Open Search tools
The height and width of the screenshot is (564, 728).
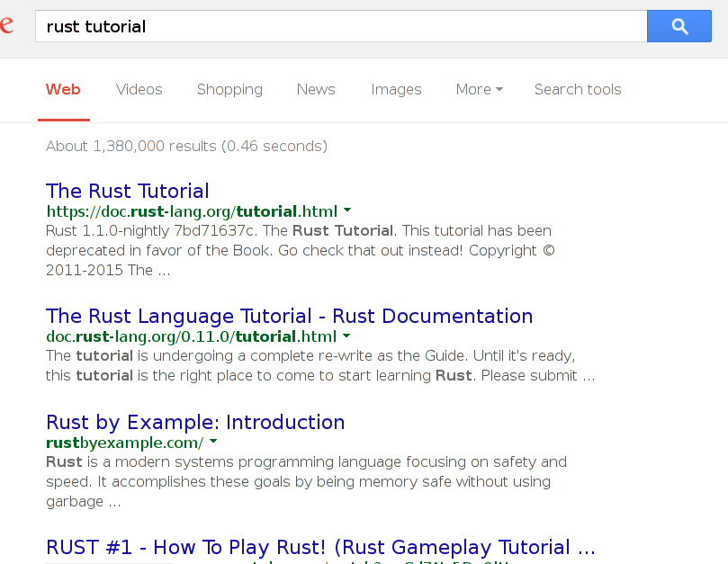point(578,89)
